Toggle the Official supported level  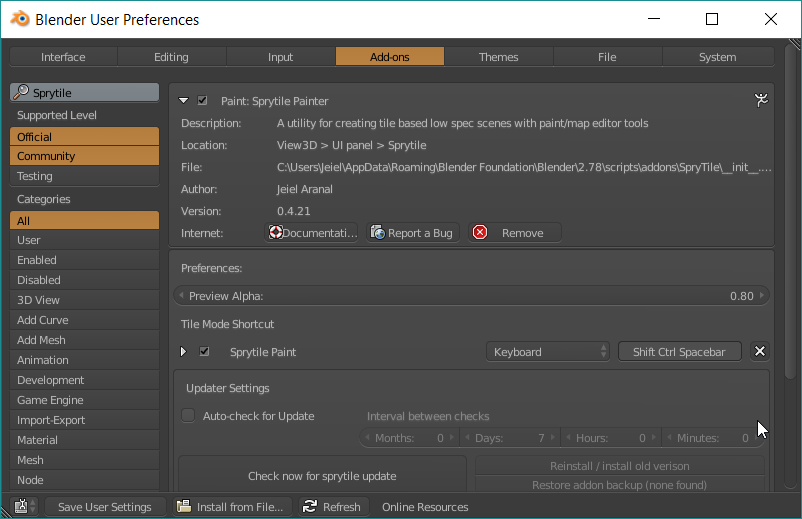tap(84, 137)
